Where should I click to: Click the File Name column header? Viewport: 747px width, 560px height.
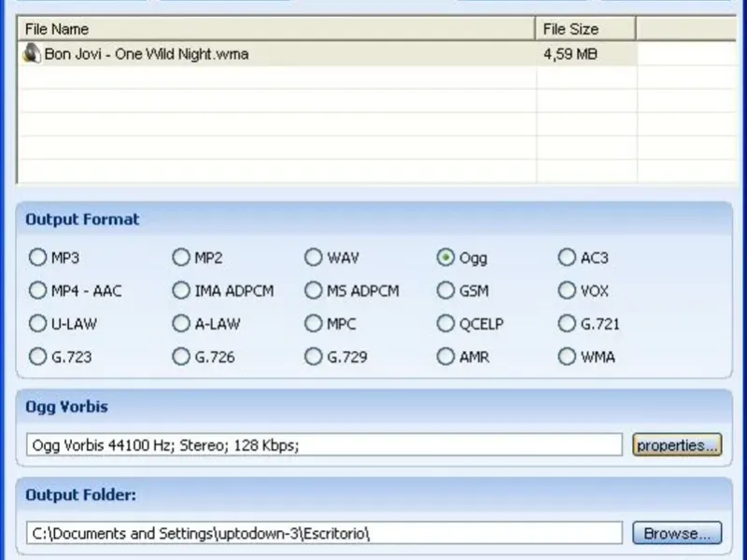[276, 29]
